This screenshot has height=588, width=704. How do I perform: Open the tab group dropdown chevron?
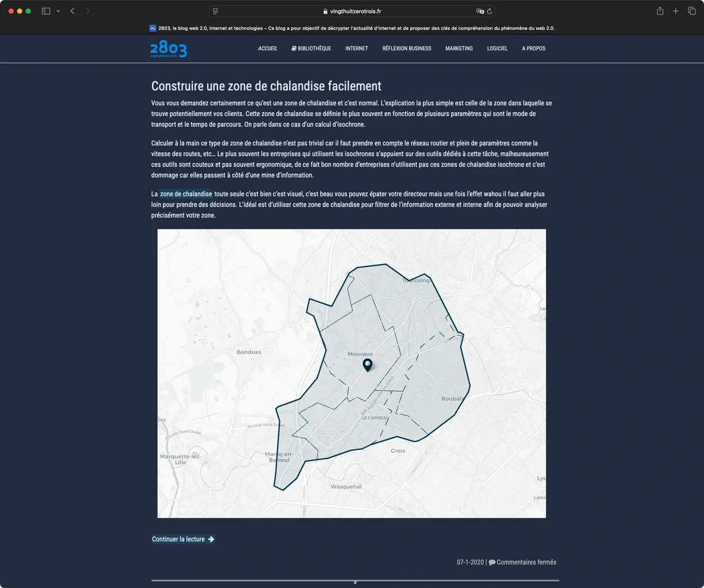[x=58, y=11]
